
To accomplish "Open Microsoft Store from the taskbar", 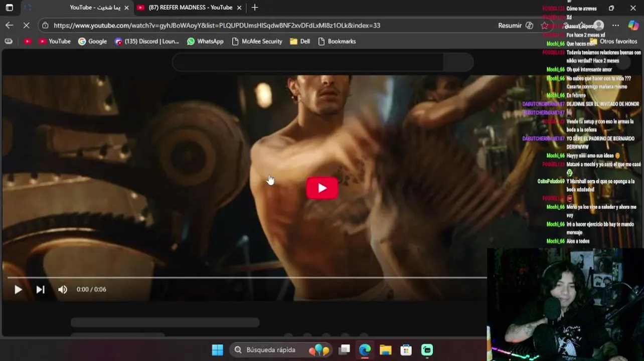I will (x=406, y=350).
